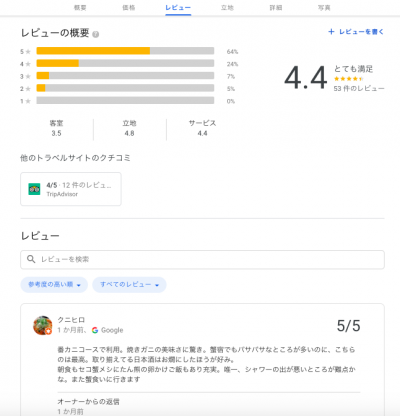Click the 5 star rating row icon
This screenshot has height=416, width=400.
click(x=28, y=52)
